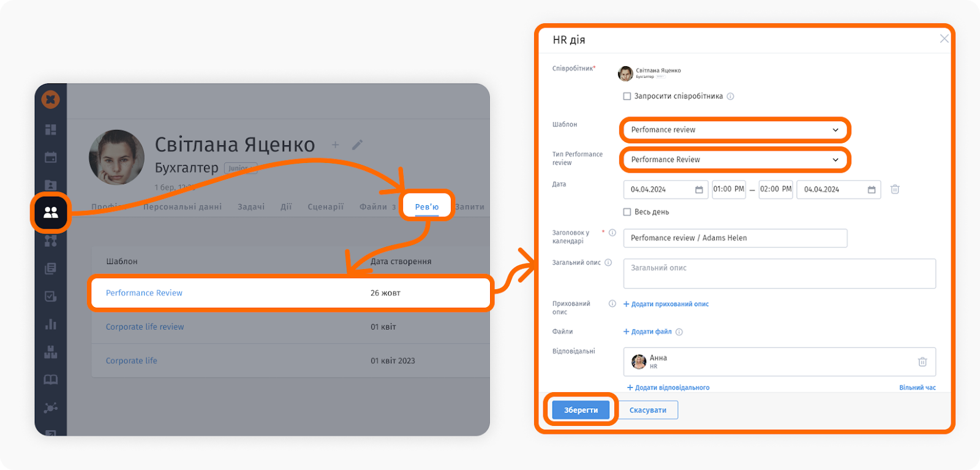Click the Зберегти button
The height and width of the screenshot is (470, 980).
(581, 410)
